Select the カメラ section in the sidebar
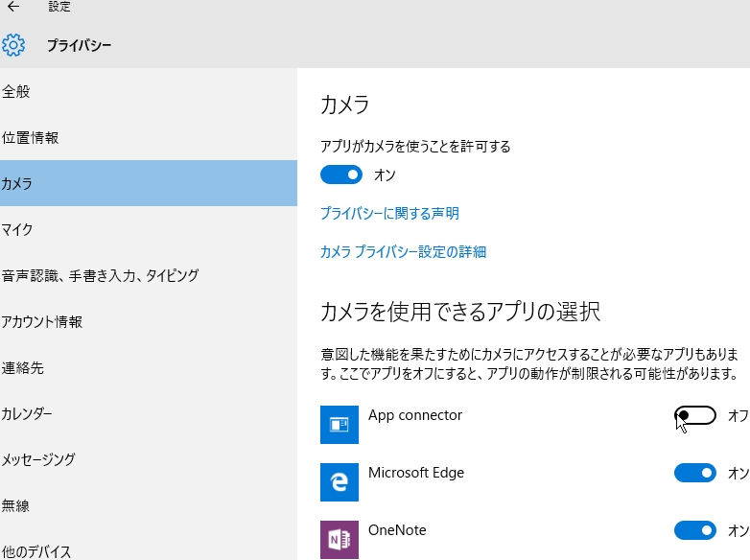The width and height of the screenshot is (750, 560). click(x=149, y=183)
